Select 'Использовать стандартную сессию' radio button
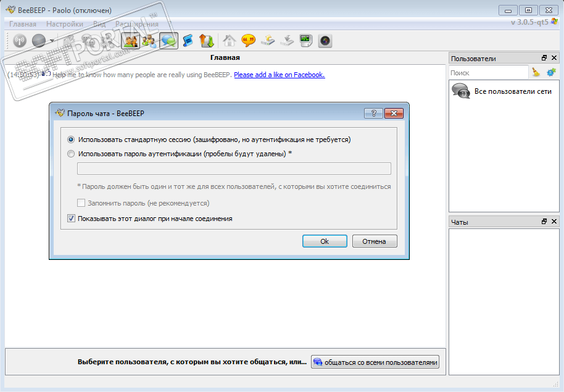The height and width of the screenshot is (392, 564). tap(71, 140)
